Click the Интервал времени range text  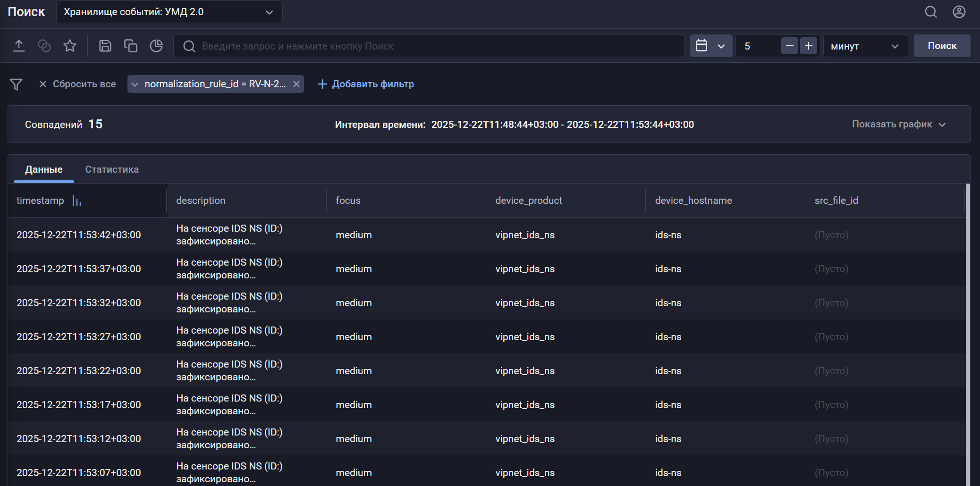[x=515, y=125]
